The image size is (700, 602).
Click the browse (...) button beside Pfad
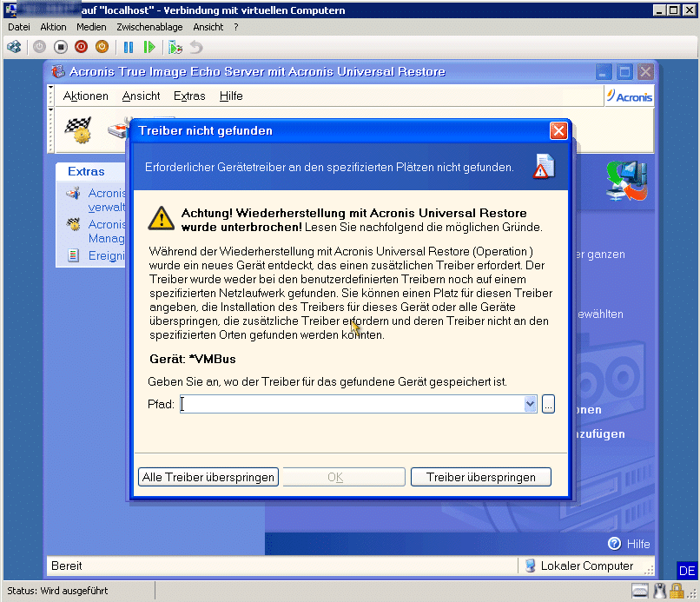pos(548,404)
